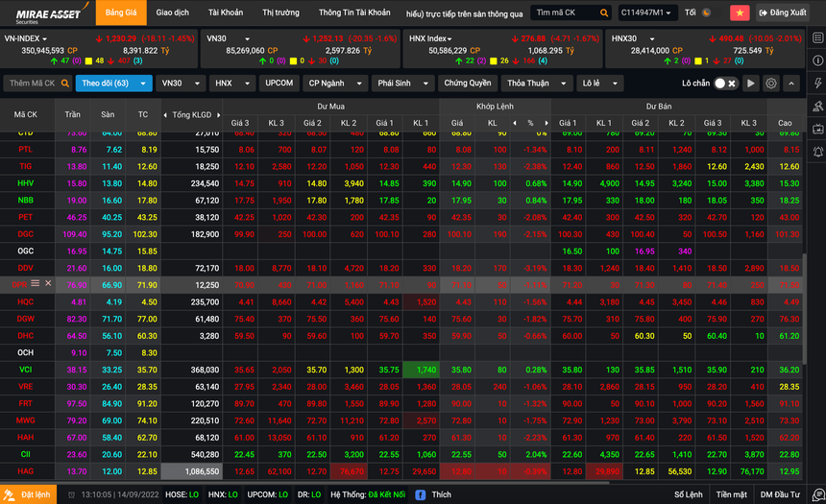
Task: Toggle the Lô chẵn switch
Action: [x=725, y=84]
